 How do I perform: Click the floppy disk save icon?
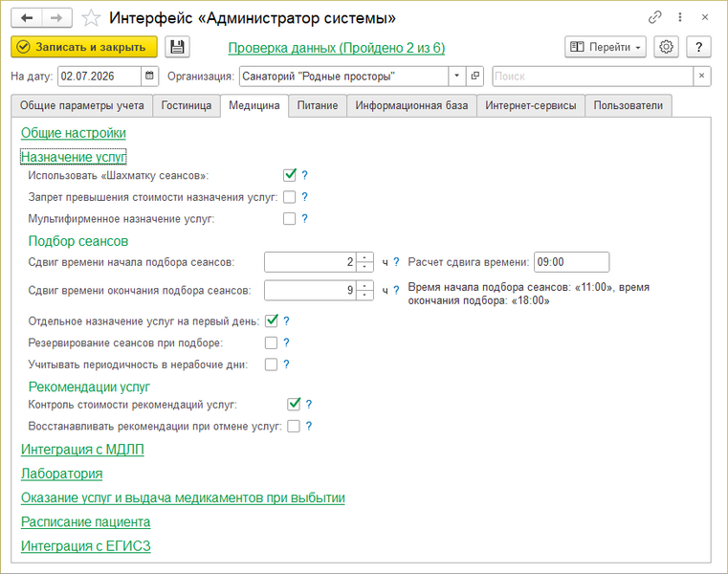[x=177, y=47]
